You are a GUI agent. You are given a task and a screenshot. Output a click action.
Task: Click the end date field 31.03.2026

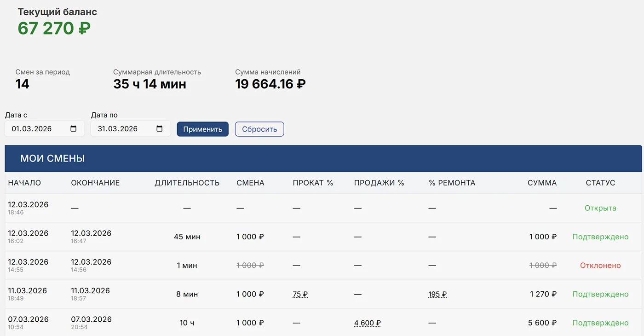click(118, 129)
